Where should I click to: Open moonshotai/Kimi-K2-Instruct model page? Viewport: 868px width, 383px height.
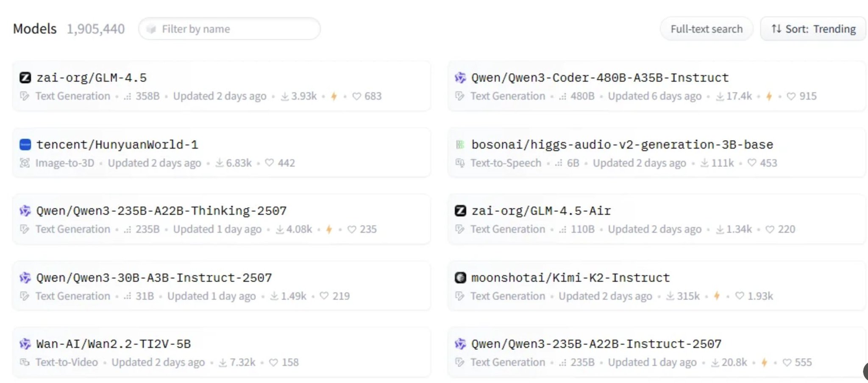(570, 278)
